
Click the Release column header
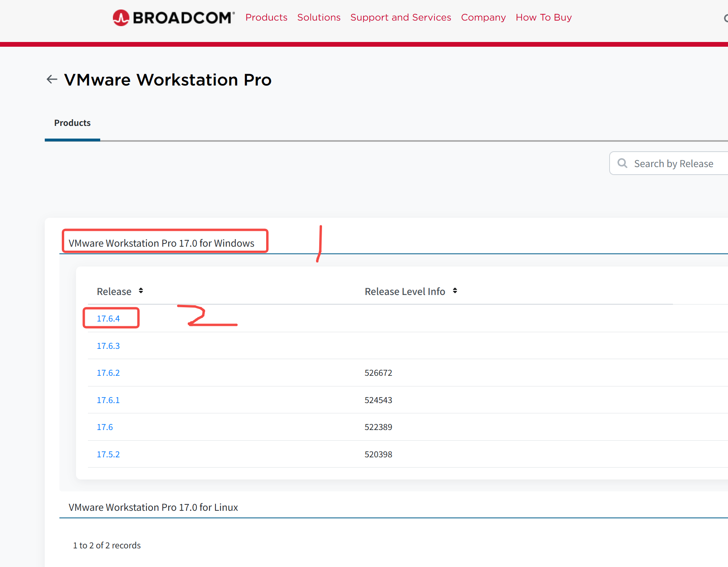114,291
